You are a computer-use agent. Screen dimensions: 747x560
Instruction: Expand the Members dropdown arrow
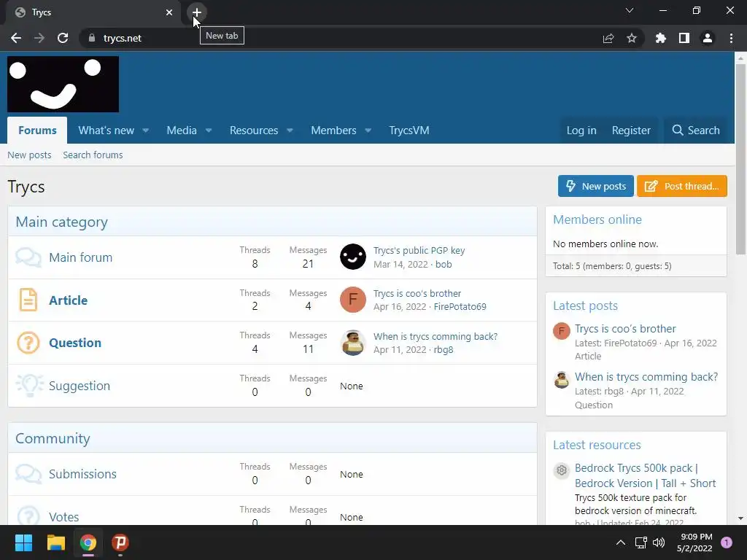pos(368,131)
